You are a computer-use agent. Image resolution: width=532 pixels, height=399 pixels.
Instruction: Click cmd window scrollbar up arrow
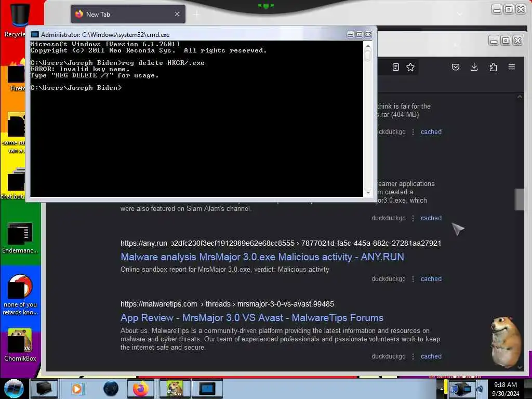pos(368,45)
